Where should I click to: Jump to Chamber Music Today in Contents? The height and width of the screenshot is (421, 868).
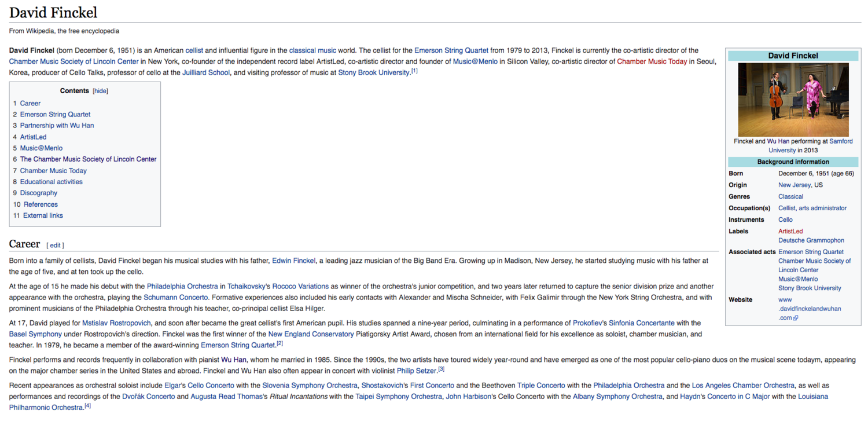pos(53,171)
